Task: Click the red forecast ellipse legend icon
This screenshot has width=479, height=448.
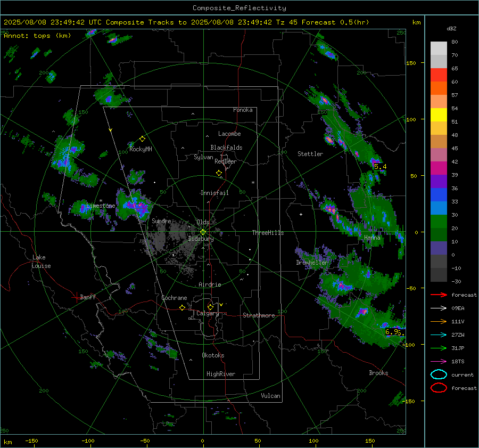Action: (439, 388)
